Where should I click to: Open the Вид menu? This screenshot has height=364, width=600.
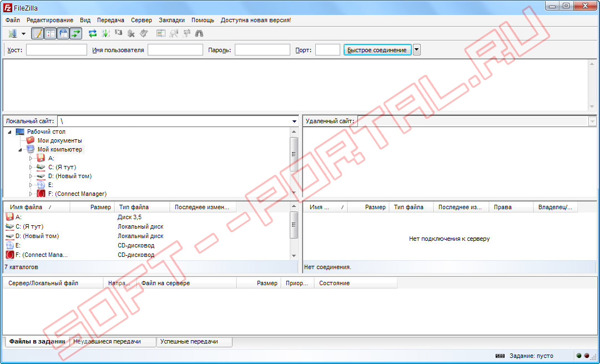pyautogui.click(x=85, y=21)
